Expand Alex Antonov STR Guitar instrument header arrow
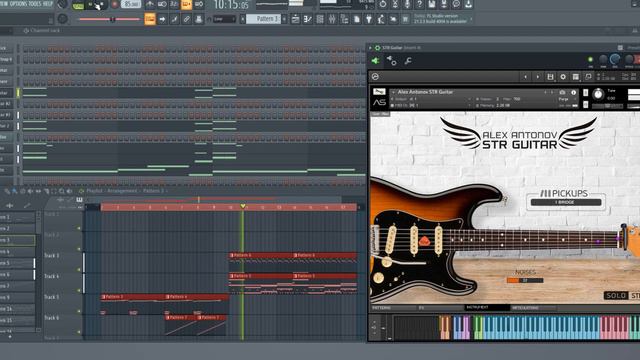640x360 pixels. 393,92
